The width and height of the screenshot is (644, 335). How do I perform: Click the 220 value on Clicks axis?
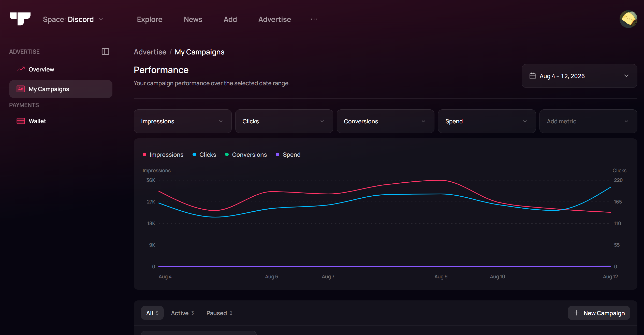pos(618,180)
